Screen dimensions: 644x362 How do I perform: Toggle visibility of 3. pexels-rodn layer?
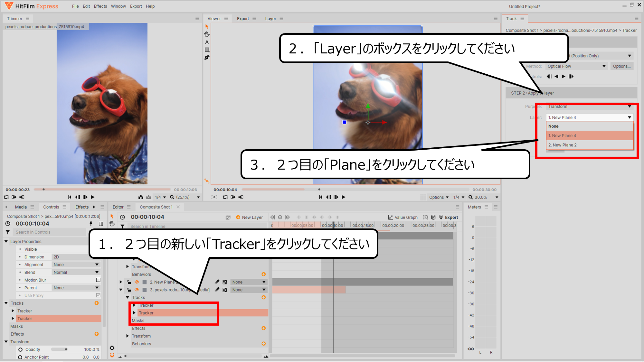pos(137,290)
